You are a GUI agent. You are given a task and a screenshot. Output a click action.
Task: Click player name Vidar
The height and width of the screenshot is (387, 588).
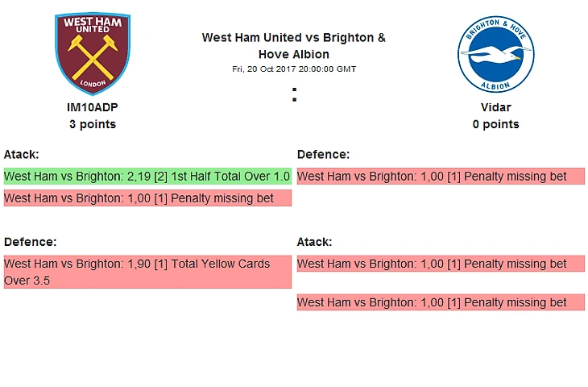click(495, 107)
